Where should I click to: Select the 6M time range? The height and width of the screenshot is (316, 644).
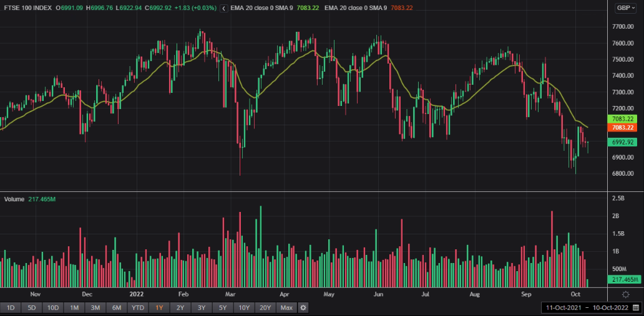(116, 307)
